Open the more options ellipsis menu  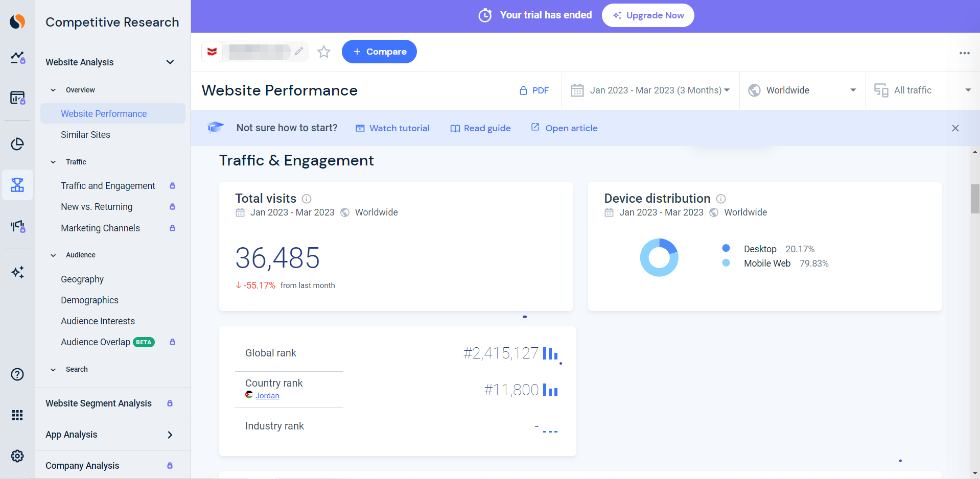pos(964,53)
